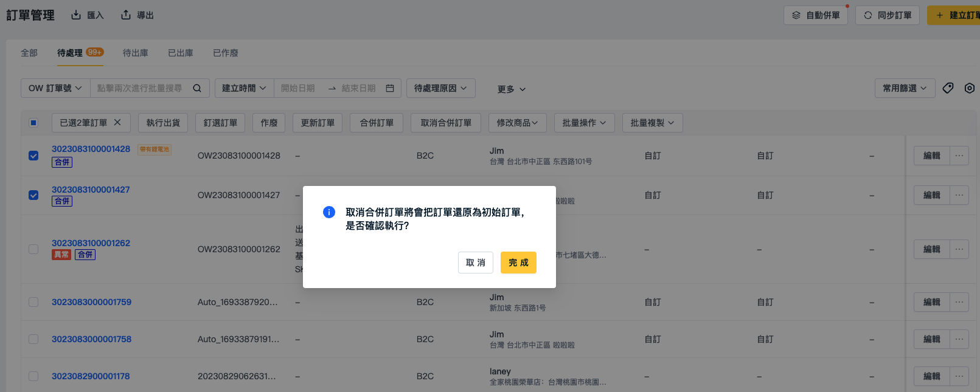Click the 99+ badge on 待處理
The height and width of the screenshot is (392, 980).
tap(95, 52)
